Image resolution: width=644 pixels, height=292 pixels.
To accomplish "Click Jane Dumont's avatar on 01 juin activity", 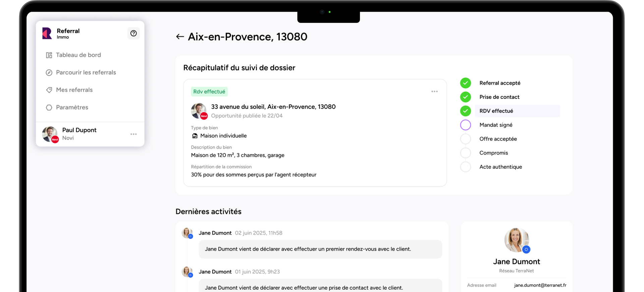I will click(187, 272).
